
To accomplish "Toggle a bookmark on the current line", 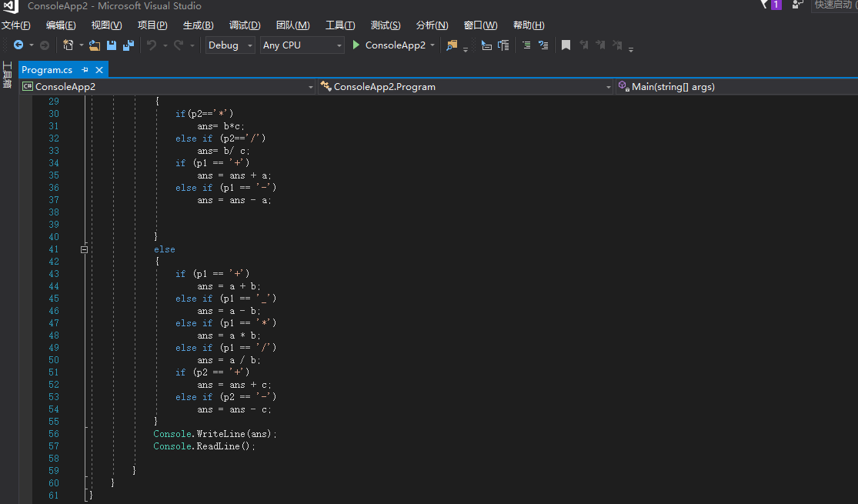I will [566, 45].
